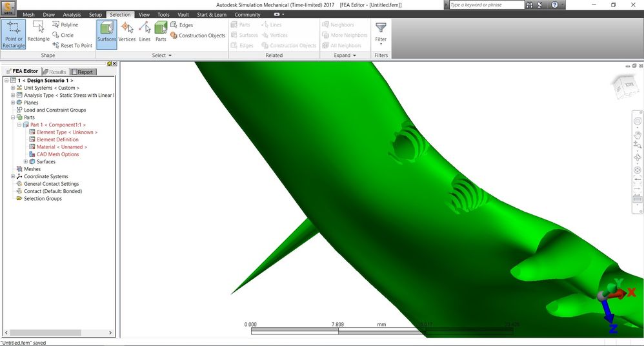The height and width of the screenshot is (346, 644).
Task: Collapse Design Scenario 1 root node
Action: (x=6, y=81)
